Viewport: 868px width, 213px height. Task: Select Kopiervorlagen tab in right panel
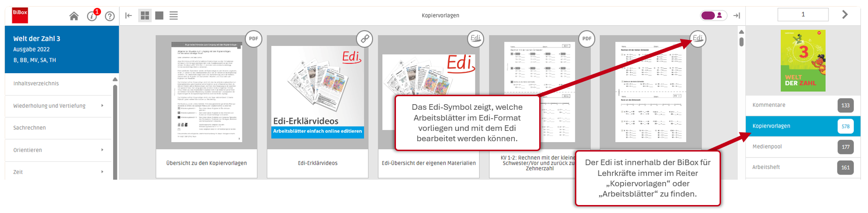coord(803,126)
